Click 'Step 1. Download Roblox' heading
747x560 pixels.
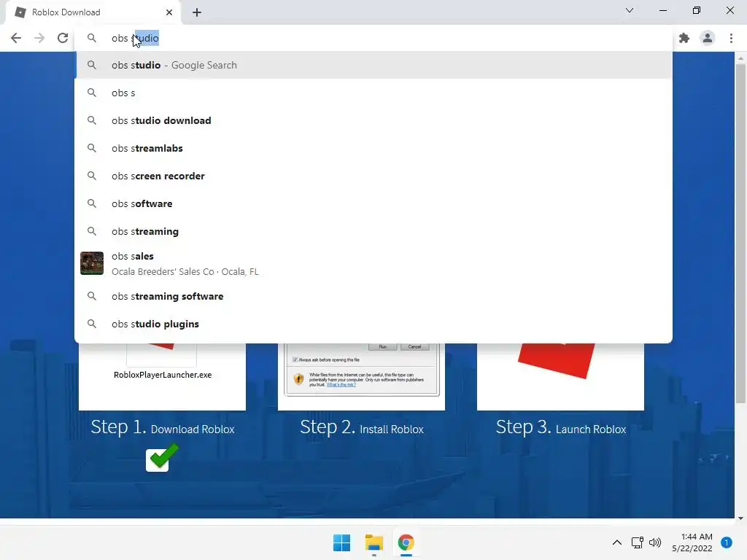pos(163,427)
